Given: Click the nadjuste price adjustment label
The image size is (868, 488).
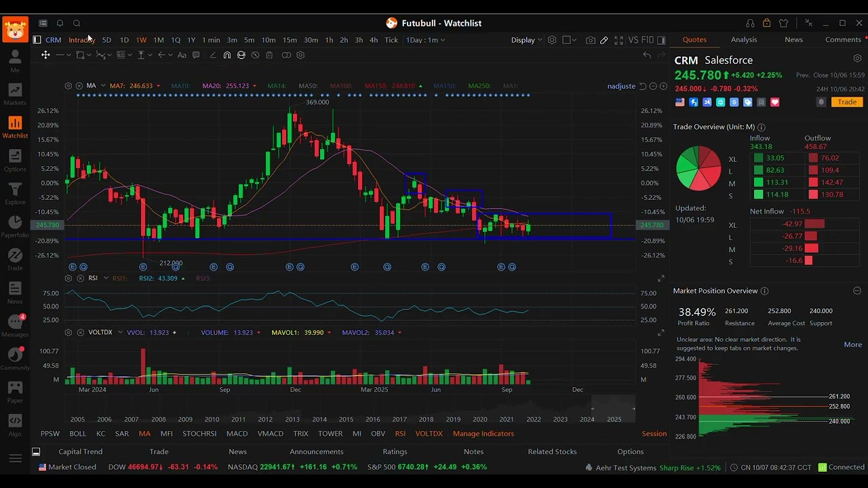Looking at the screenshot, I should (621, 86).
